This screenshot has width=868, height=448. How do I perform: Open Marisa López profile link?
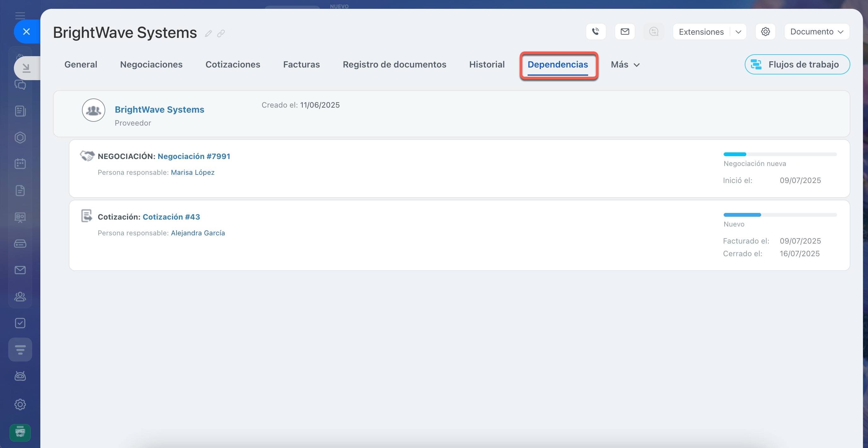193,172
